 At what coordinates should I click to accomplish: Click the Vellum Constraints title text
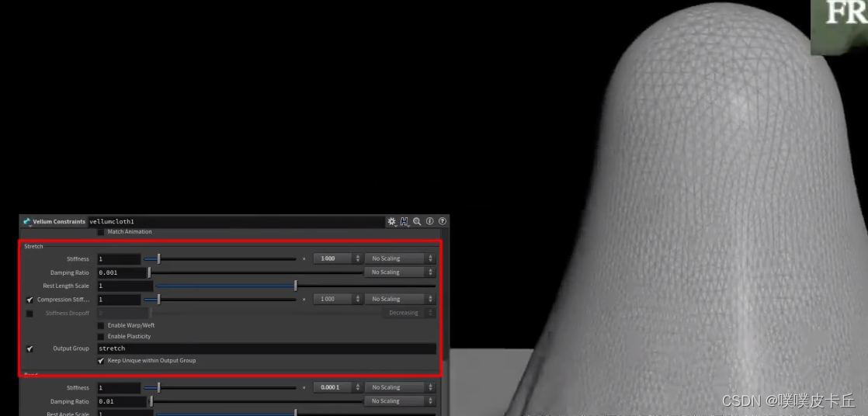59,221
